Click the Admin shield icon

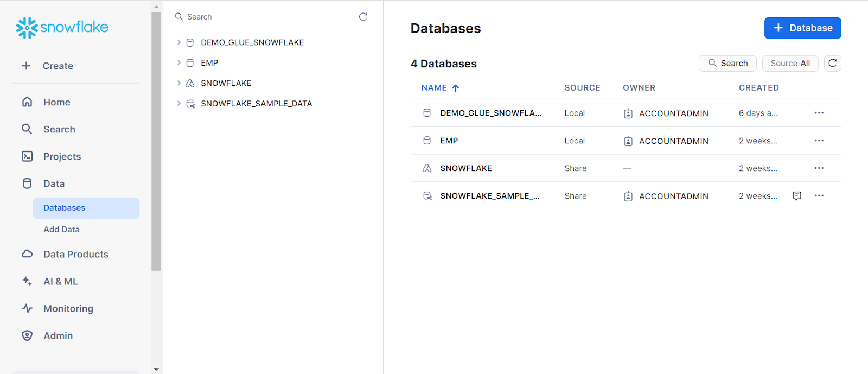point(27,335)
